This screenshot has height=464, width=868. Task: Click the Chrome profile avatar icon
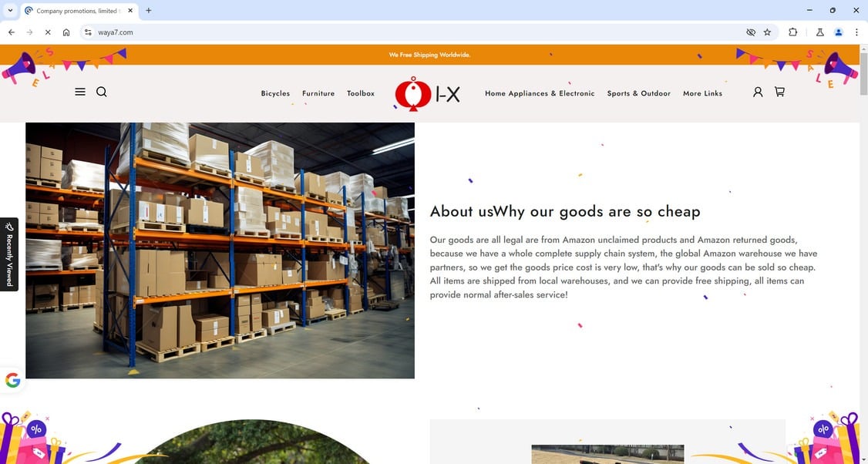838,32
